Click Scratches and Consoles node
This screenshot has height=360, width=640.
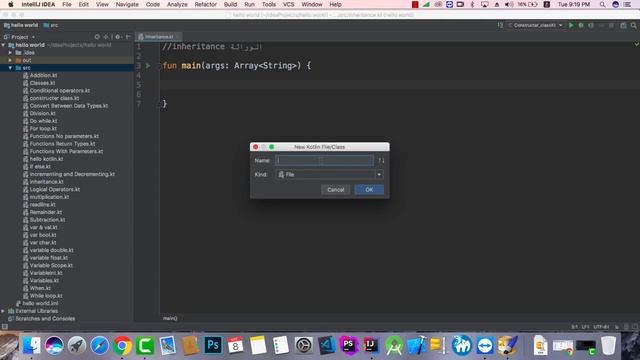(45, 318)
